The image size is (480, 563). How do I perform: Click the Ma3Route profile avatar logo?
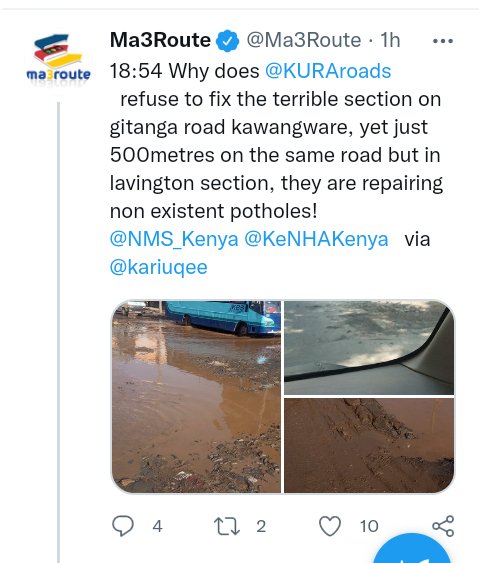click(x=59, y=61)
